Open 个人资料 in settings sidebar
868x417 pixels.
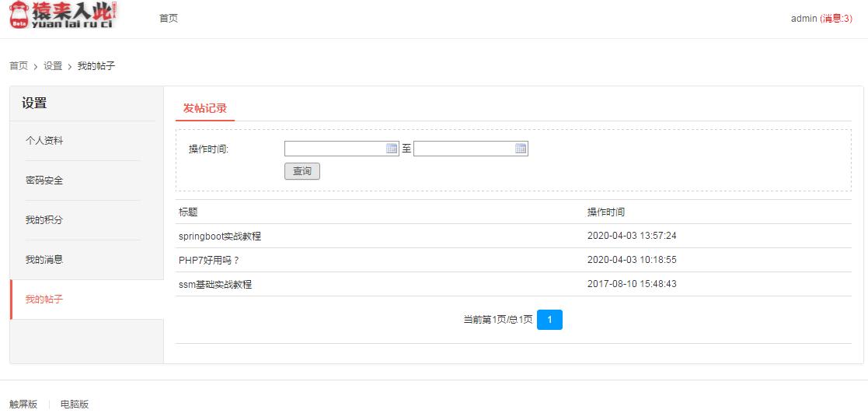[x=44, y=141]
